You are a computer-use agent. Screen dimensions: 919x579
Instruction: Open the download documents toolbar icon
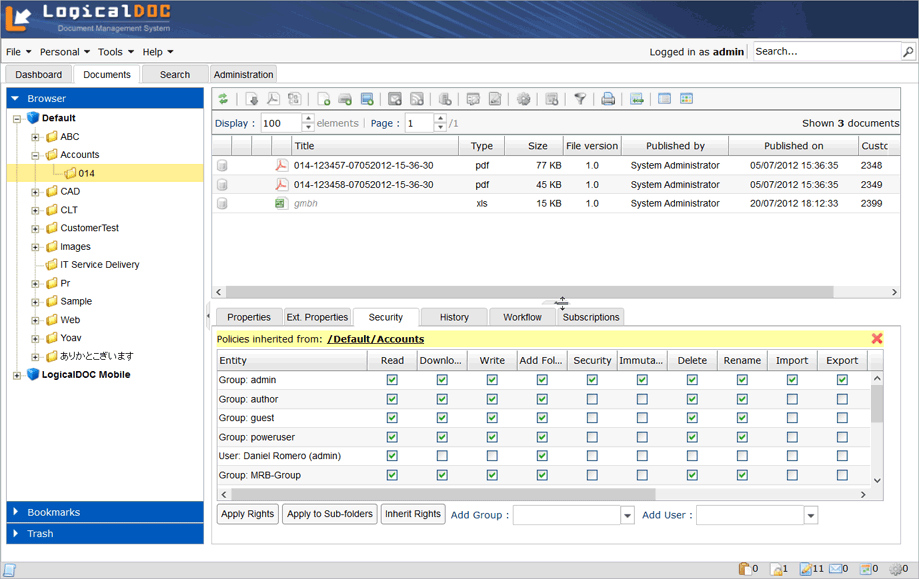pos(253,98)
